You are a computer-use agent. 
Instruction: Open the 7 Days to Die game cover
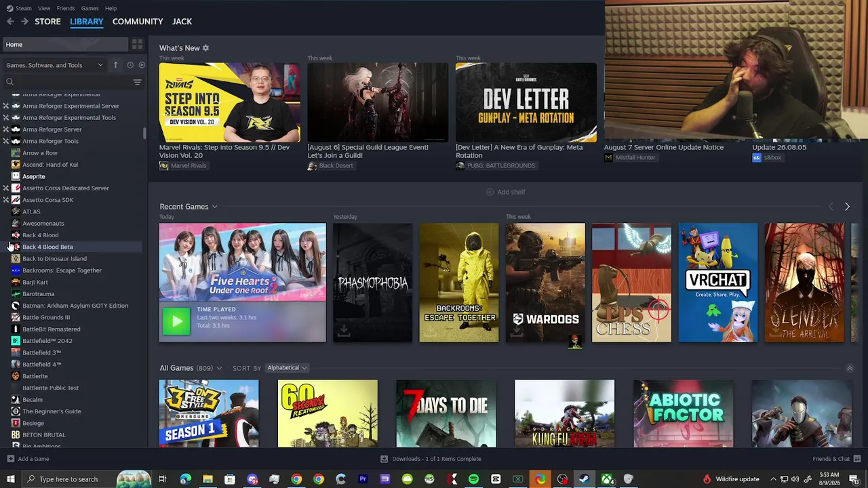point(446,413)
